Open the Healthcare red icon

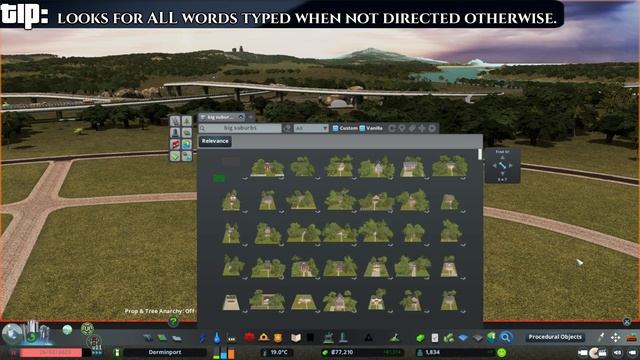tap(249, 338)
